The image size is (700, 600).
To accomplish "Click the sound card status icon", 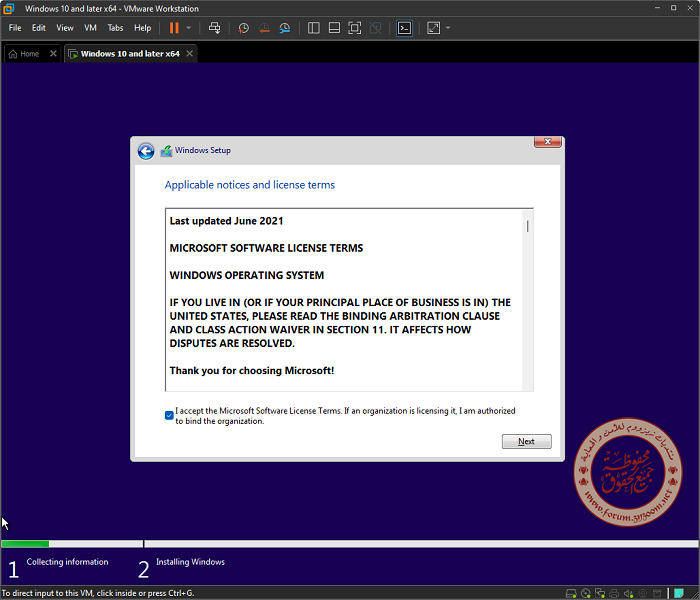I will tap(629, 593).
